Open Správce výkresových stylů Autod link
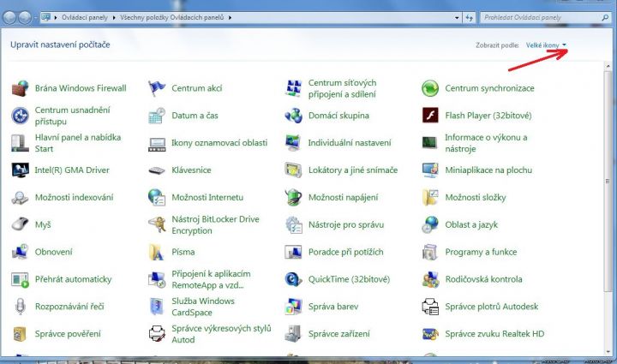Image resolution: width=617 pixels, height=364 pixels. [221, 334]
